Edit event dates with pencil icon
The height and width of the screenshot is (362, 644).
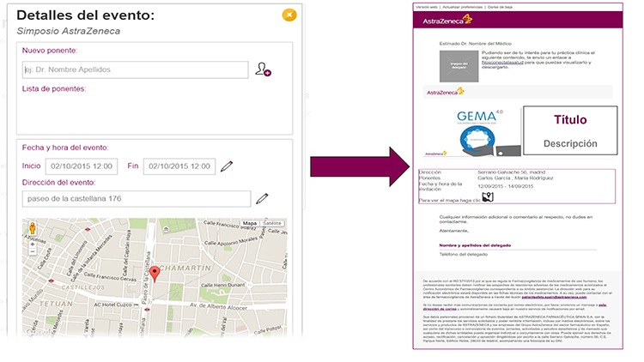(227, 166)
